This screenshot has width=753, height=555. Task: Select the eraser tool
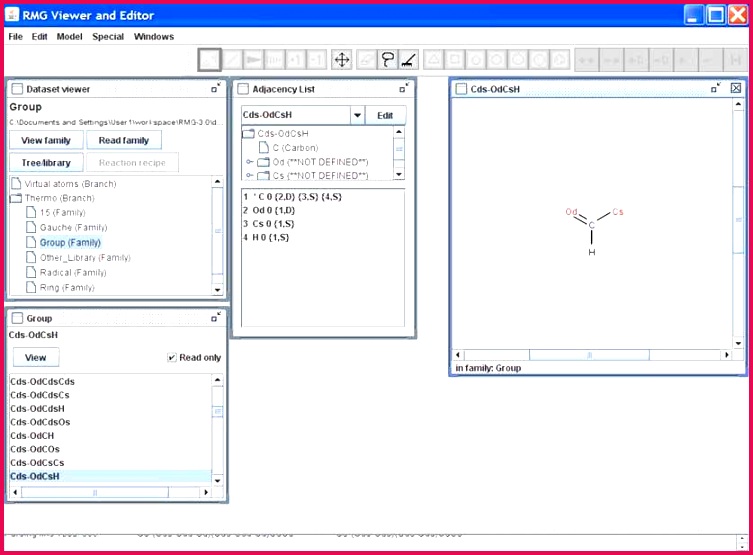tap(366, 60)
